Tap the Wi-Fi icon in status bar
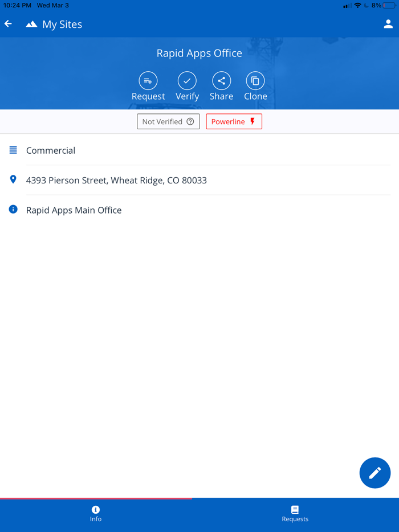This screenshot has width=399, height=532. click(357, 6)
